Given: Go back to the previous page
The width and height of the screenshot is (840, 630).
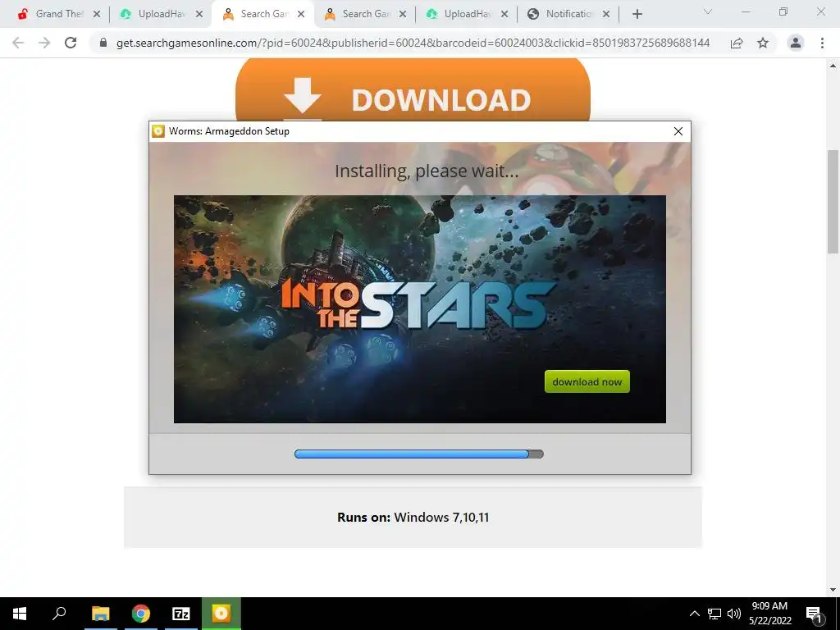Looking at the screenshot, I should point(18,43).
